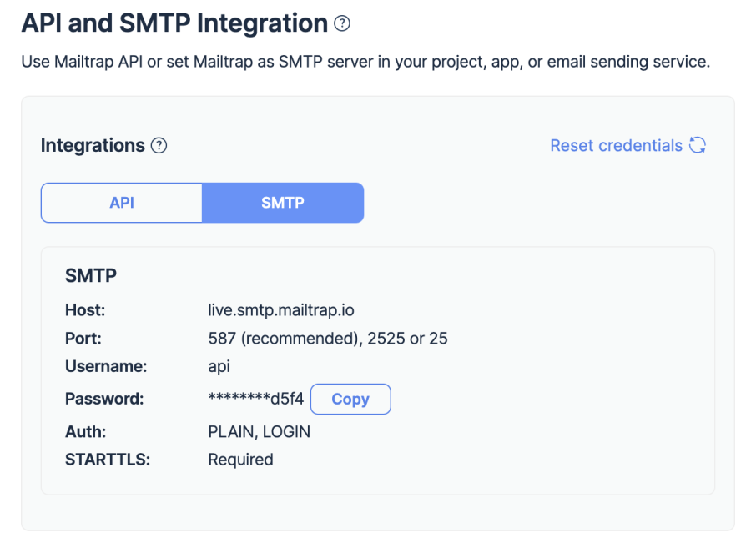Click the API and SMTP Integration title

[174, 23]
